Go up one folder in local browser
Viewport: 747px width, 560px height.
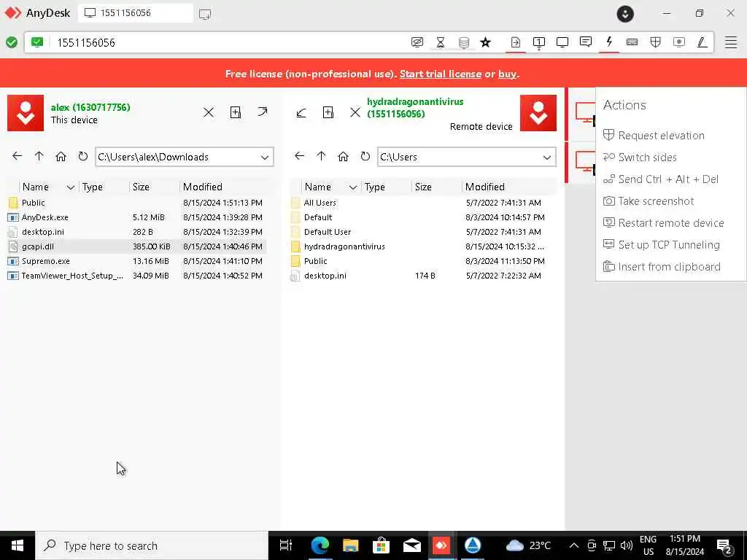click(x=39, y=156)
